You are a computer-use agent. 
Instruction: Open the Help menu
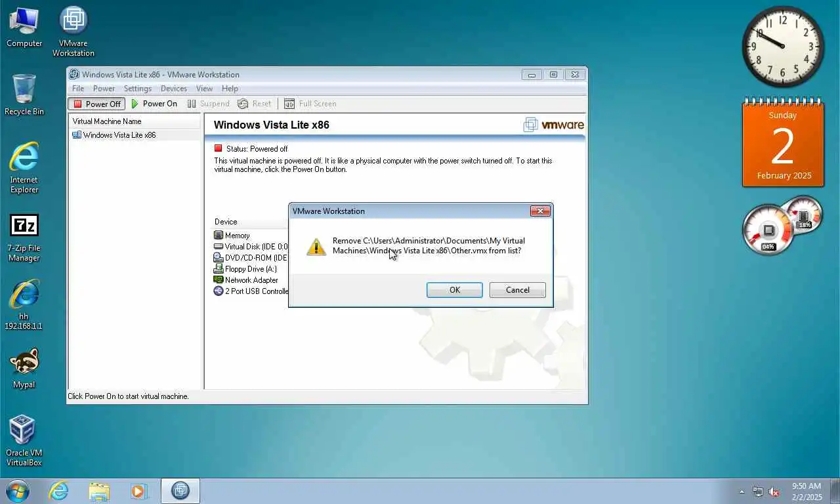point(230,89)
